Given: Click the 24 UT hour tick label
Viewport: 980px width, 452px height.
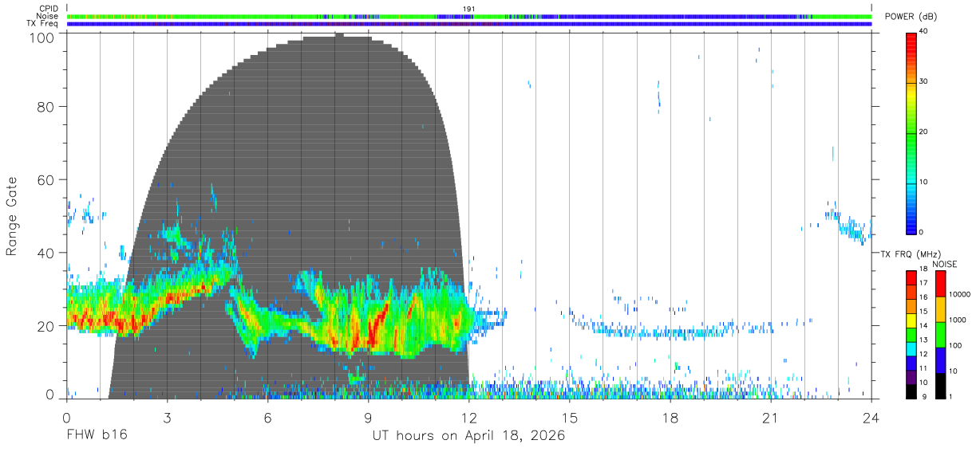Looking at the screenshot, I should coord(871,417).
